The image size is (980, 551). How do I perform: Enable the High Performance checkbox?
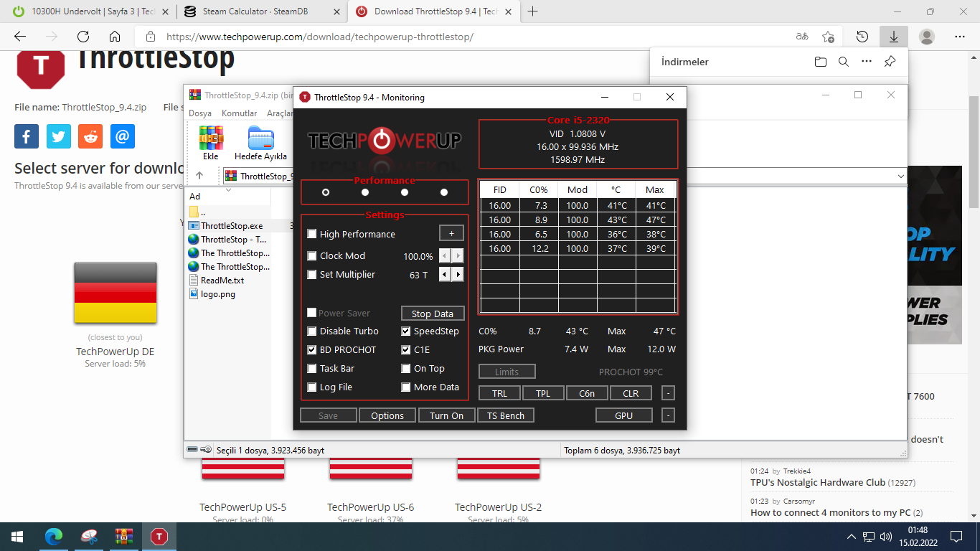312,234
